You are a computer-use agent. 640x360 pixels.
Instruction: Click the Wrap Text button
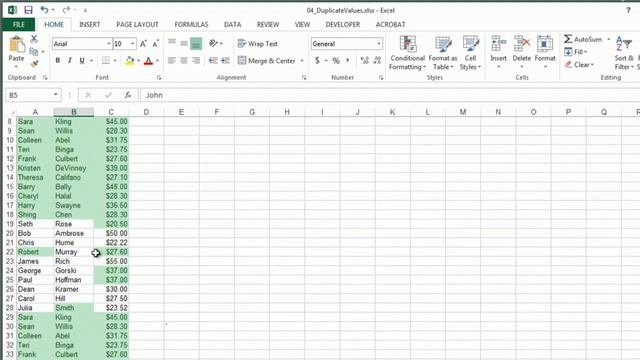[258, 43]
